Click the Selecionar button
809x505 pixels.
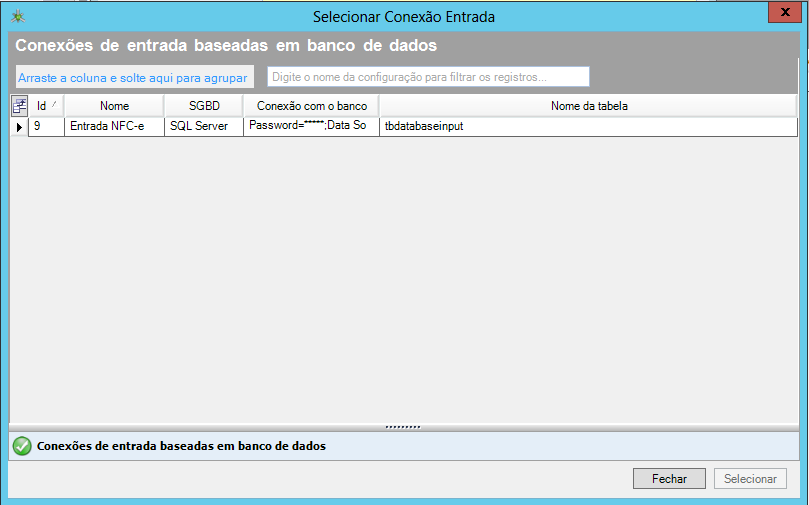(x=750, y=479)
